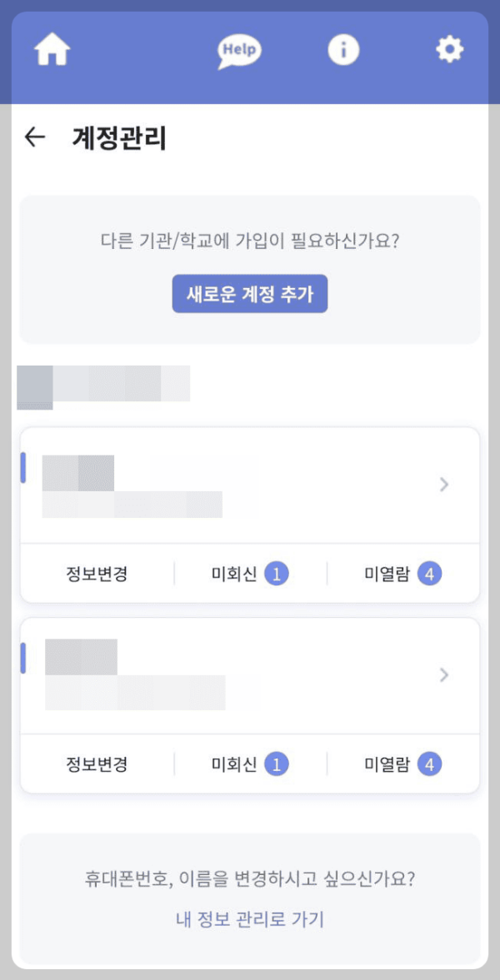Click the 미회신 count badge on first account
Image resolution: width=500 pixels, height=980 pixels.
tap(275, 573)
